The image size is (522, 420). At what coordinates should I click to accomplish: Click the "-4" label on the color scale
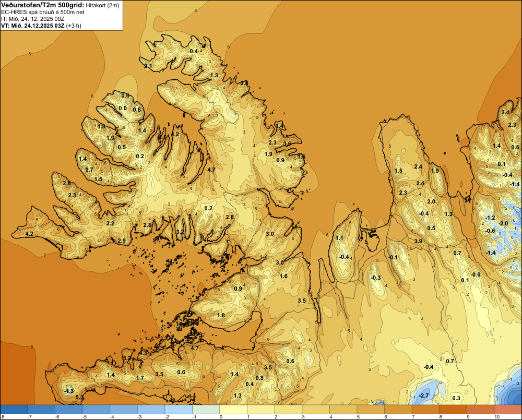pos(112,417)
